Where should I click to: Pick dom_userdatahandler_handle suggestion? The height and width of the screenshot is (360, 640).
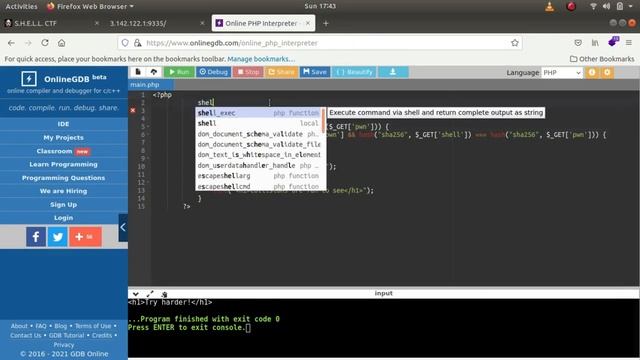click(258, 165)
